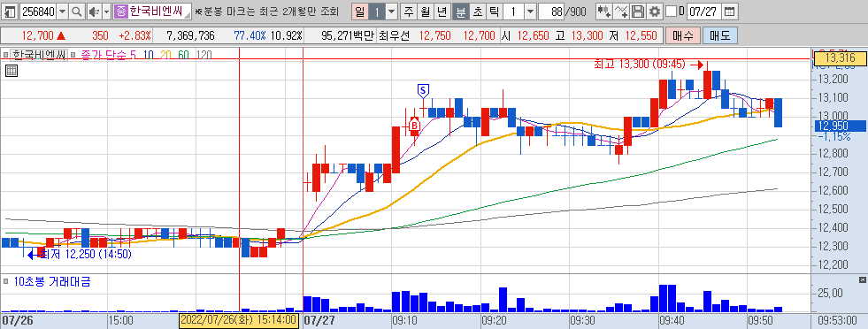Click the stock code input 256840
Screen dimensions: 868x329
(38, 11)
